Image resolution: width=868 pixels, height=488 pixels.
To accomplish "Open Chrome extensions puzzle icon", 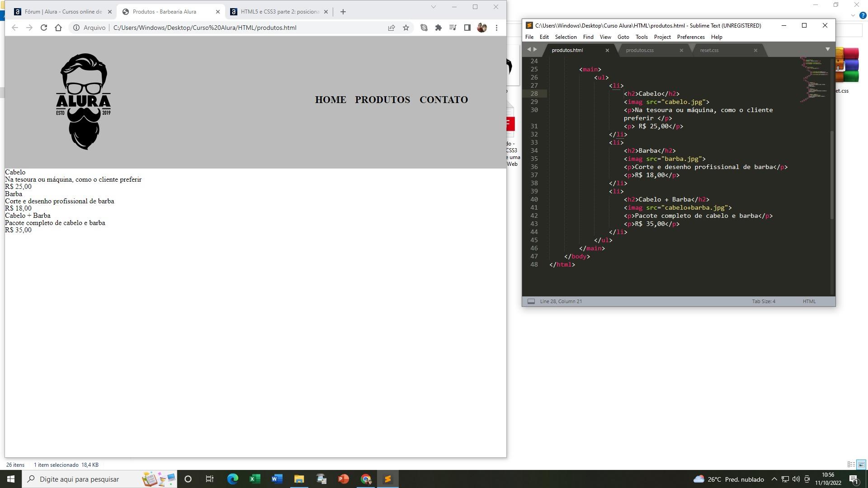I will pyautogui.click(x=439, y=28).
